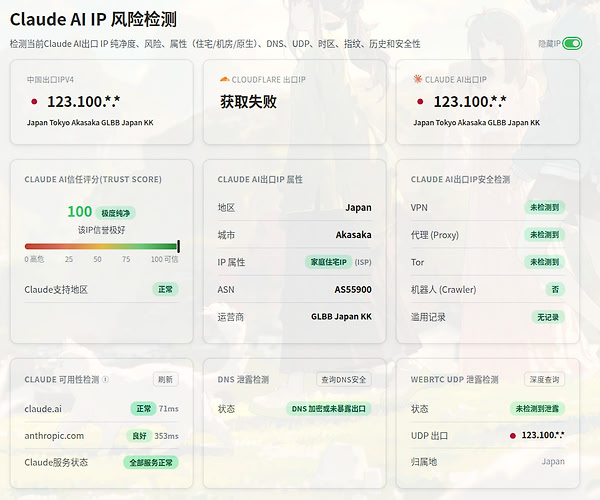
Task: Click the Claude AI starburst icon
Action: [x=417, y=79]
